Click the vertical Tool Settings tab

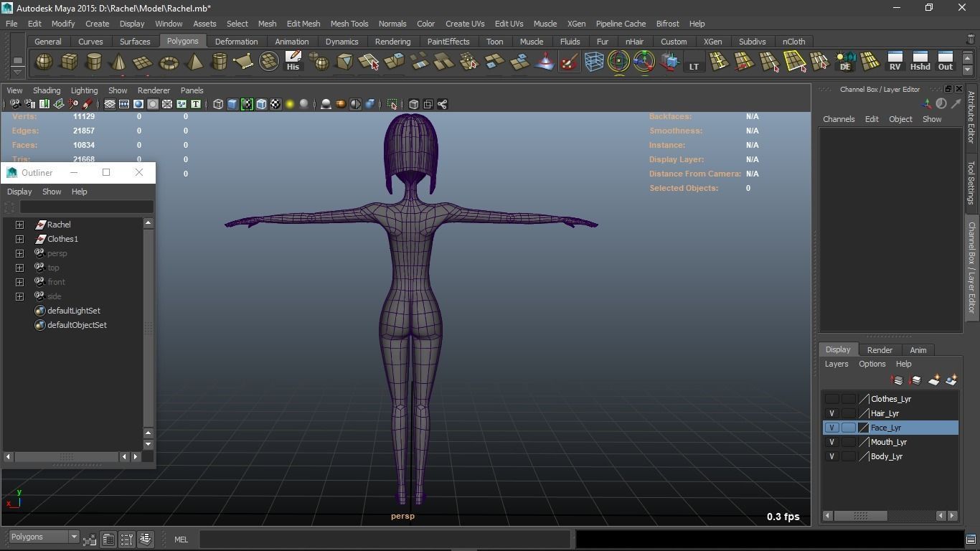click(x=971, y=182)
